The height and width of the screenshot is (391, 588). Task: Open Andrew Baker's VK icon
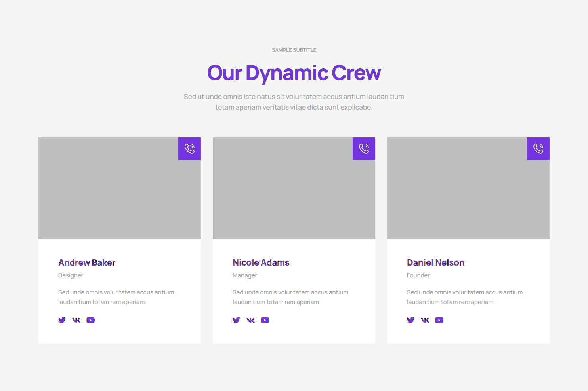76,320
